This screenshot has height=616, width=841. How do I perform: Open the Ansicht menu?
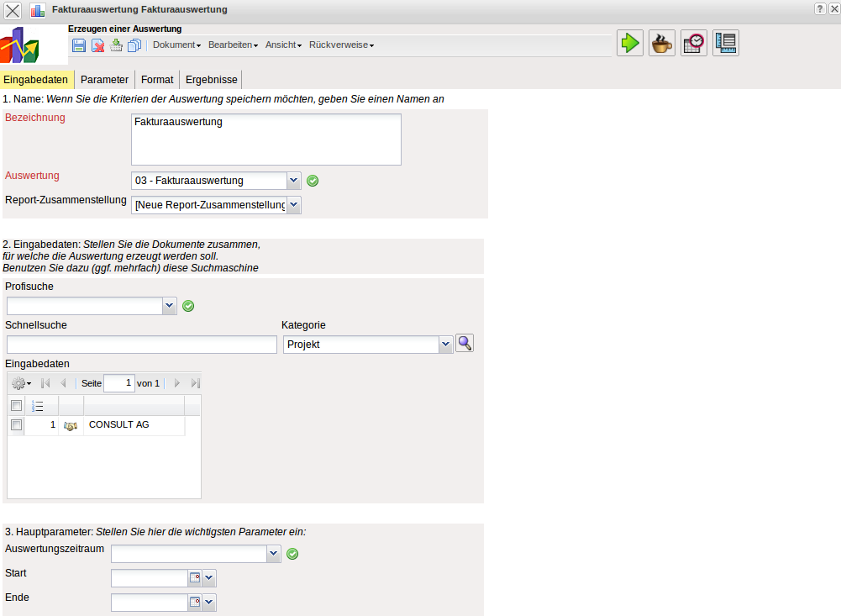(283, 45)
